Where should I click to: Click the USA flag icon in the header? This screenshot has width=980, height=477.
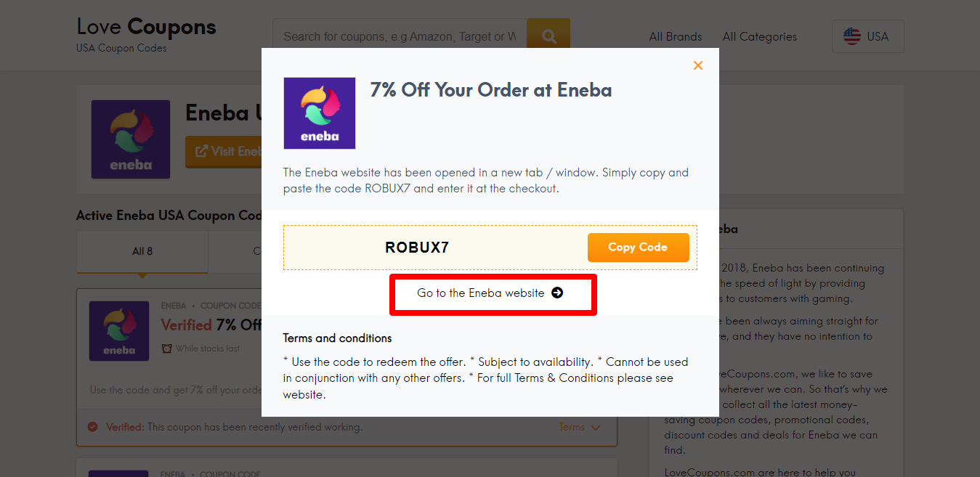coord(851,36)
